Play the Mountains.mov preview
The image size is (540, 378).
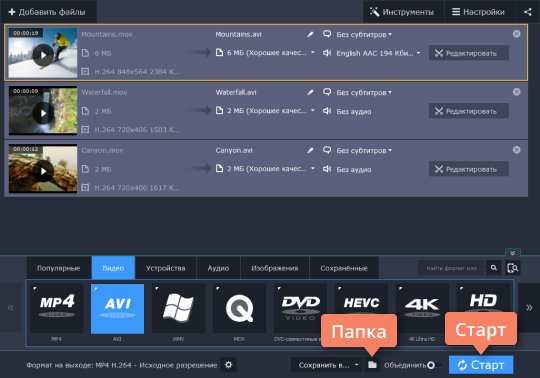[43, 55]
